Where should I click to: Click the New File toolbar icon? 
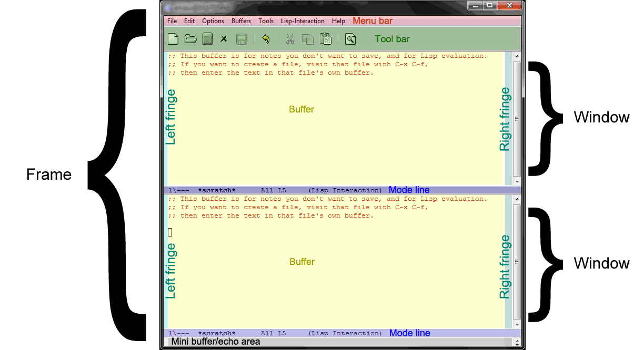tap(173, 39)
